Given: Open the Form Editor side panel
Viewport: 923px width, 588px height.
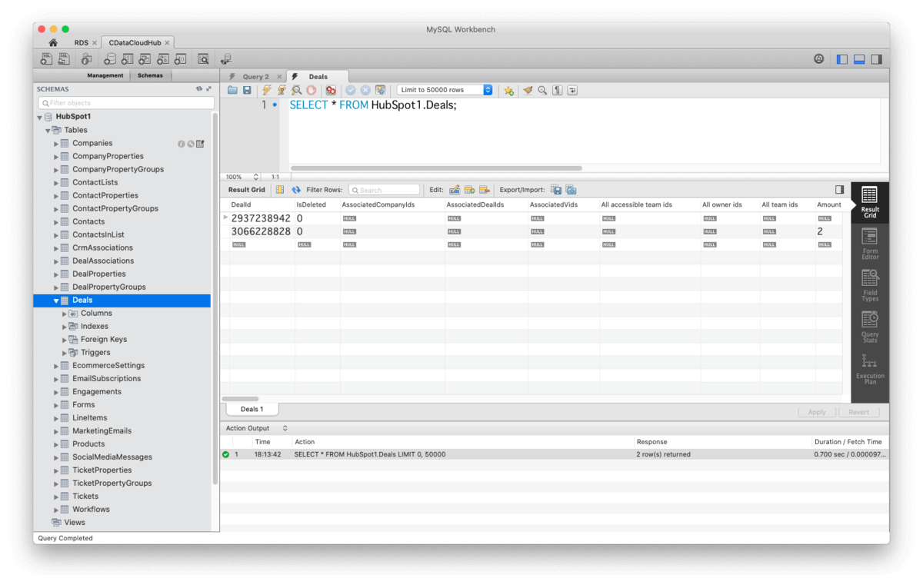Looking at the screenshot, I should (869, 244).
